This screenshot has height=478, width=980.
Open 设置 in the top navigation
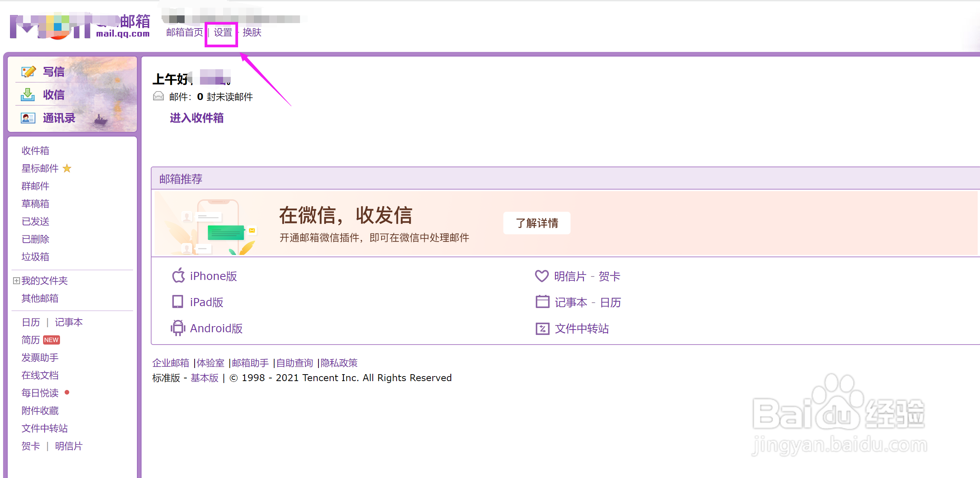tap(223, 33)
